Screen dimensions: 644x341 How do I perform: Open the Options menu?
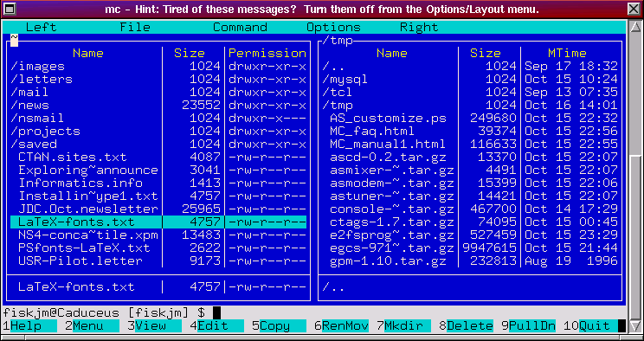click(333, 28)
